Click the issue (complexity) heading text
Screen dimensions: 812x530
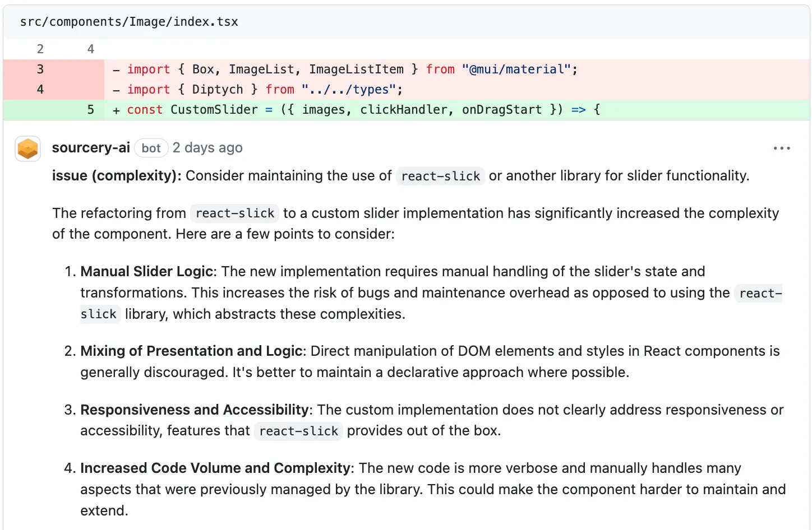pos(115,175)
